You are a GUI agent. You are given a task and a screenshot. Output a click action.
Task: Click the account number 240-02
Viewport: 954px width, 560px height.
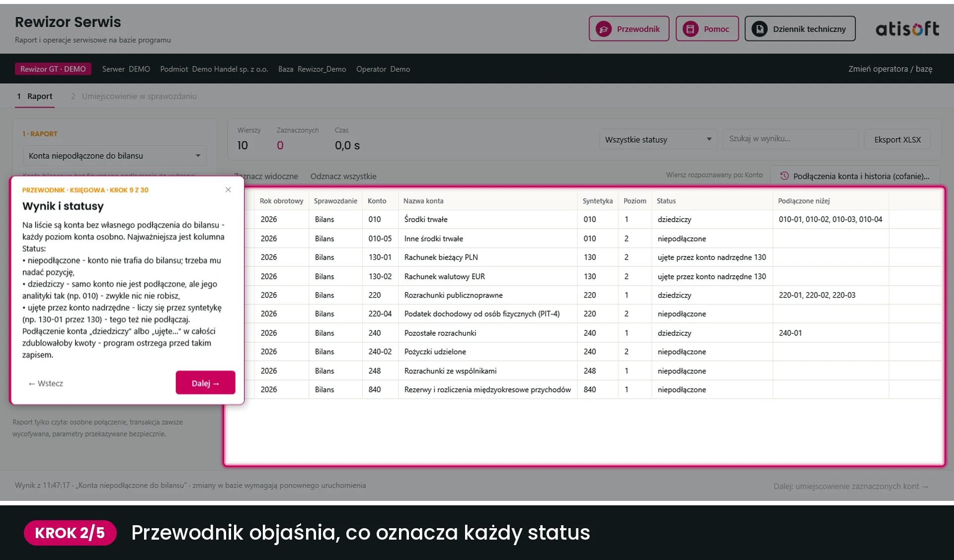coord(380,351)
